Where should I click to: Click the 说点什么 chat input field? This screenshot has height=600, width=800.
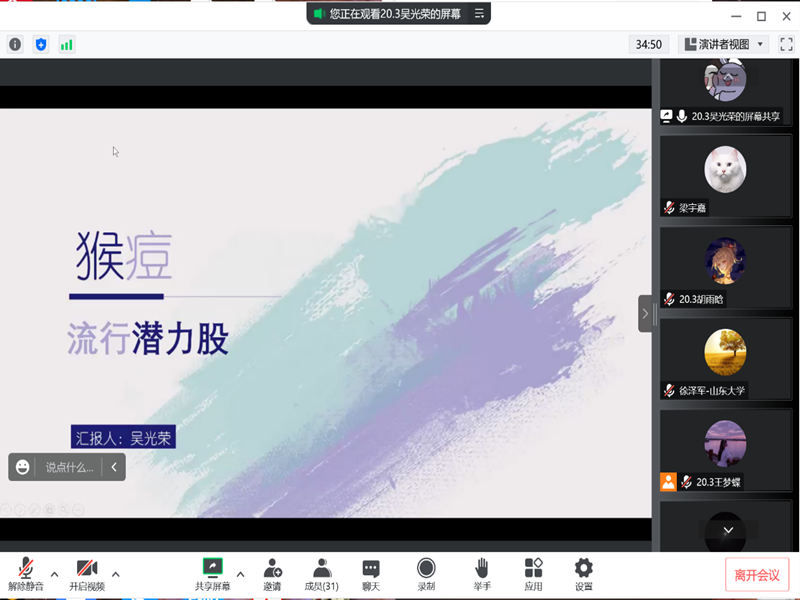point(69,467)
